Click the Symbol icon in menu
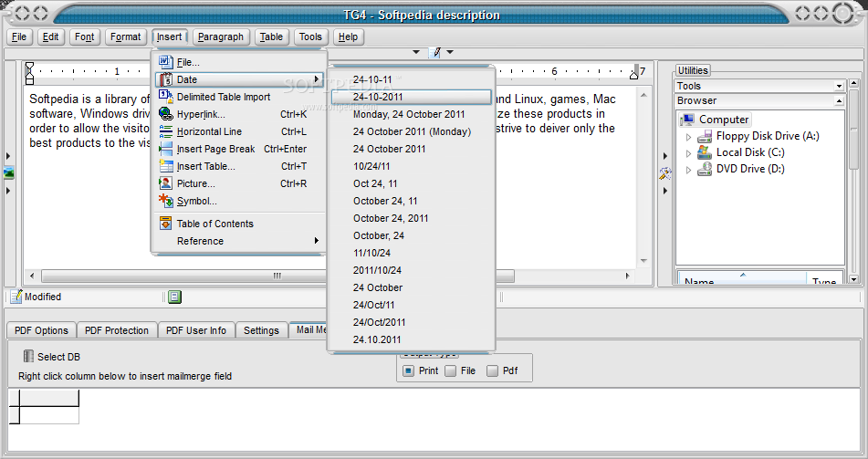The image size is (868, 459). [x=165, y=201]
